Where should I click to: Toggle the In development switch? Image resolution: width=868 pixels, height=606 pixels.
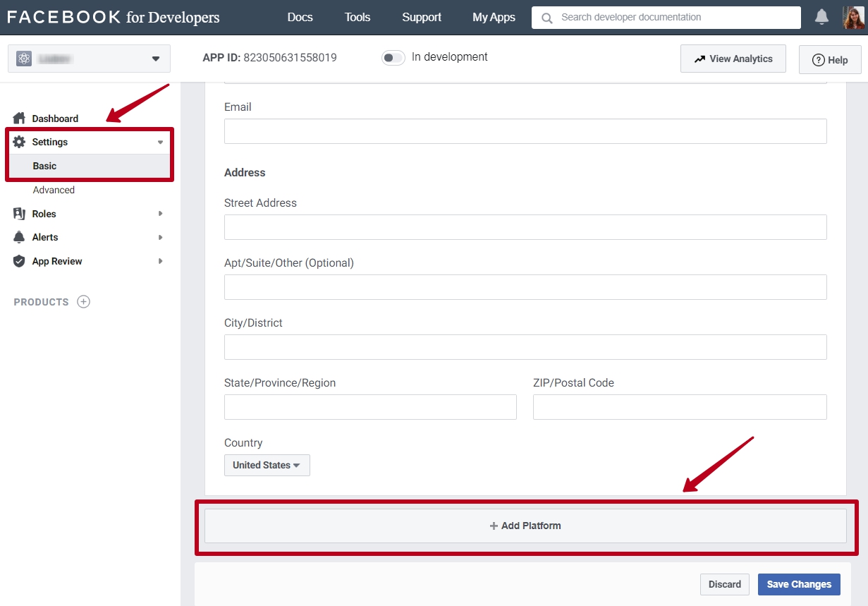(x=393, y=58)
